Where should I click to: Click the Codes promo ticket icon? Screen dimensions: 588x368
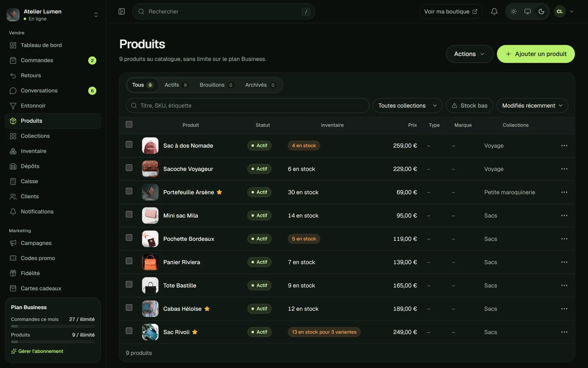click(x=13, y=258)
